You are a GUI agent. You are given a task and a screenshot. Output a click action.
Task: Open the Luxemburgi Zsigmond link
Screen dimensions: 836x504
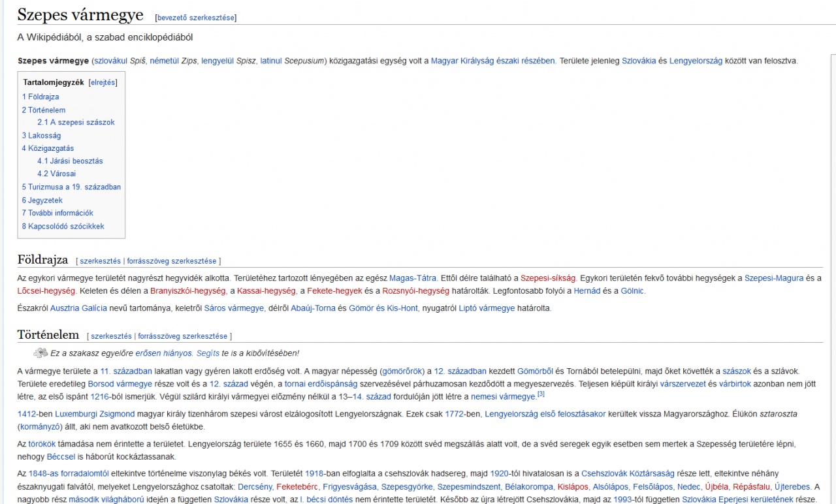pyautogui.click(x=95, y=414)
